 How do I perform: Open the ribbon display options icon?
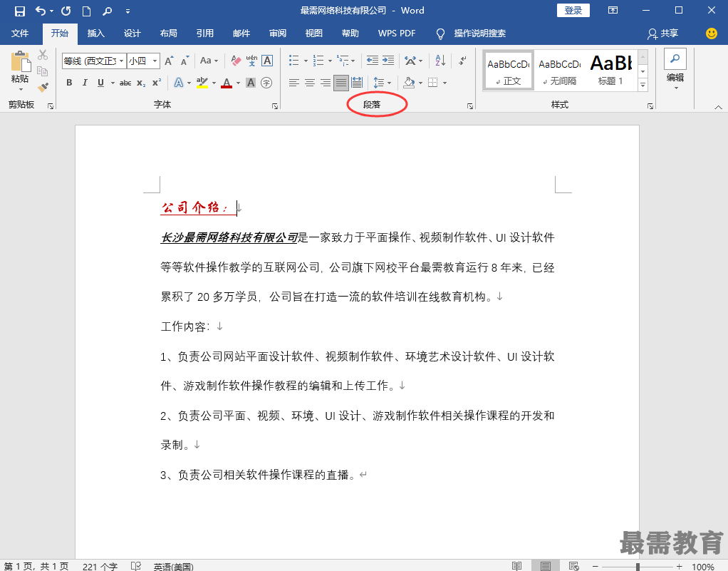(x=613, y=10)
